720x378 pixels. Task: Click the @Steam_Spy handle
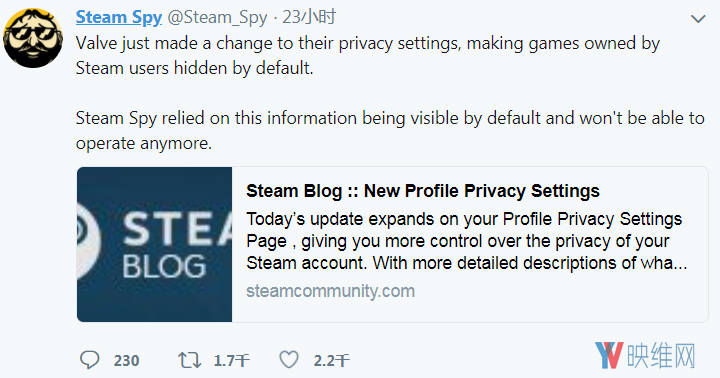pos(217,18)
